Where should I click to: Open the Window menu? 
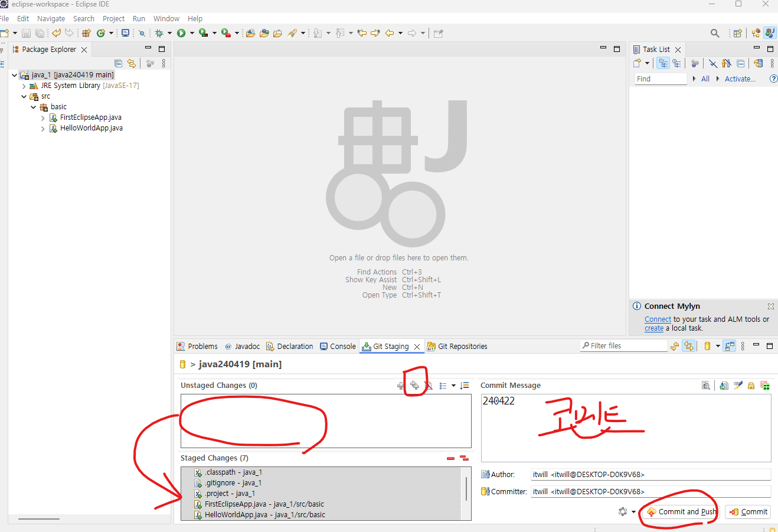coord(166,19)
